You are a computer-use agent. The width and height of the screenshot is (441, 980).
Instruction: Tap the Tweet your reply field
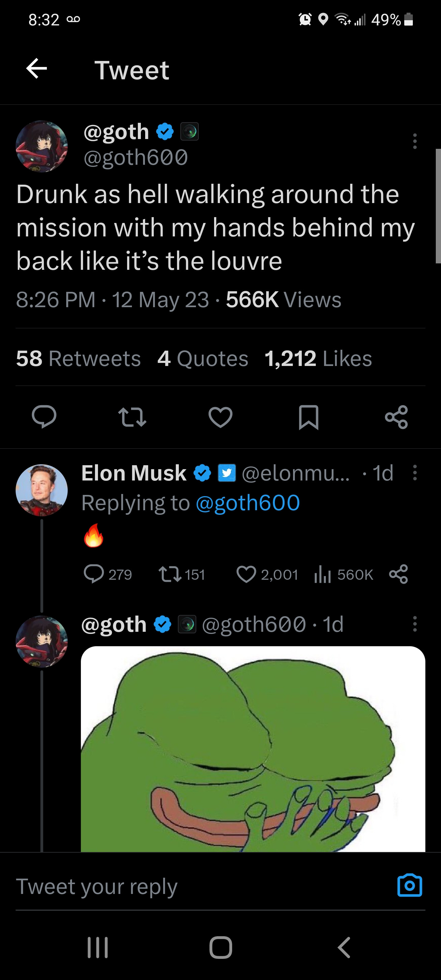[190, 886]
